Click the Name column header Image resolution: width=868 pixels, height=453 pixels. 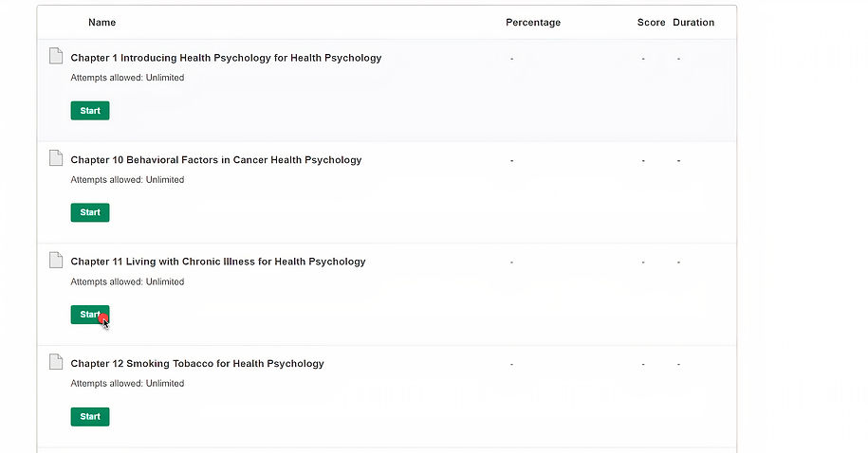(102, 22)
